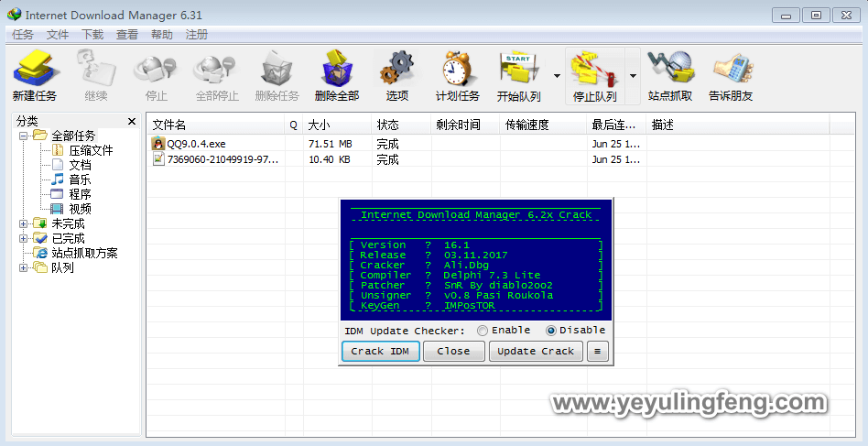Open the Registration (注册) menu
868x446 pixels.
pos(197,34)
